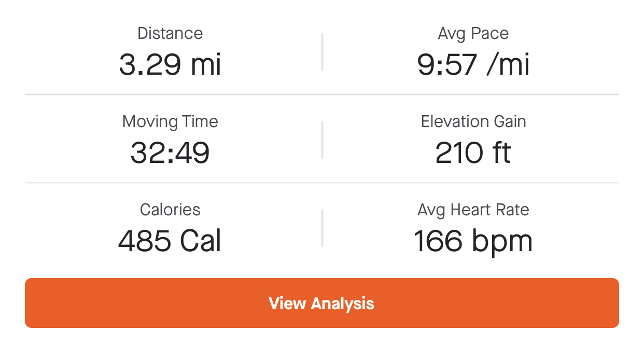Select the Calories label

(170, 210)
